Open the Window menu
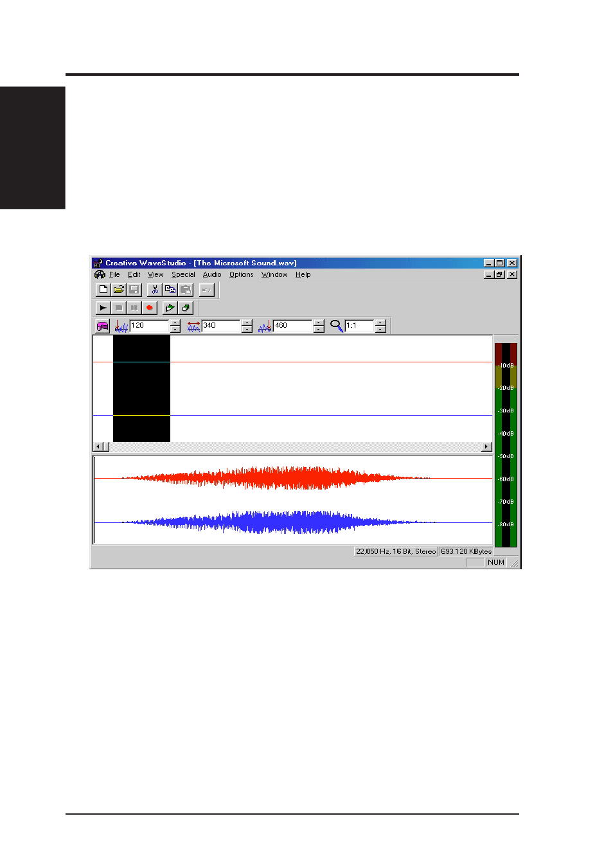This screenshot has height=868, width=613. pyautogui.click(x=274, y=274)
